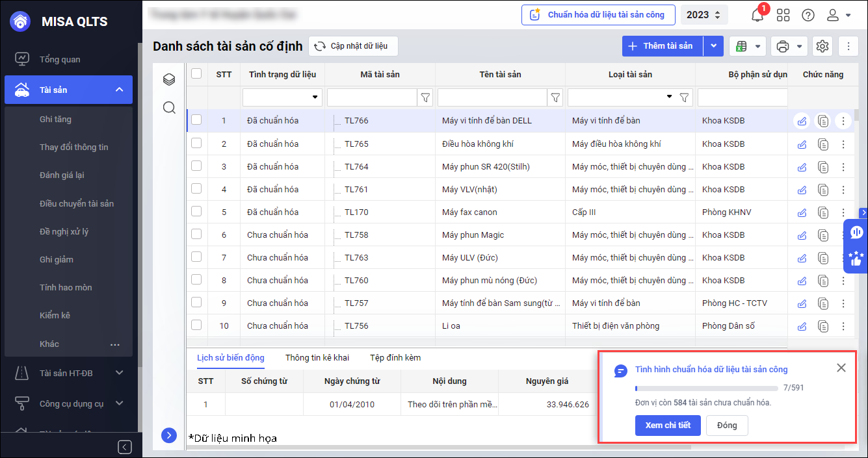Screen dimensions: 868x458
Task: Open the notification bell
Action: pyautogui.click(x=757, y=15)
